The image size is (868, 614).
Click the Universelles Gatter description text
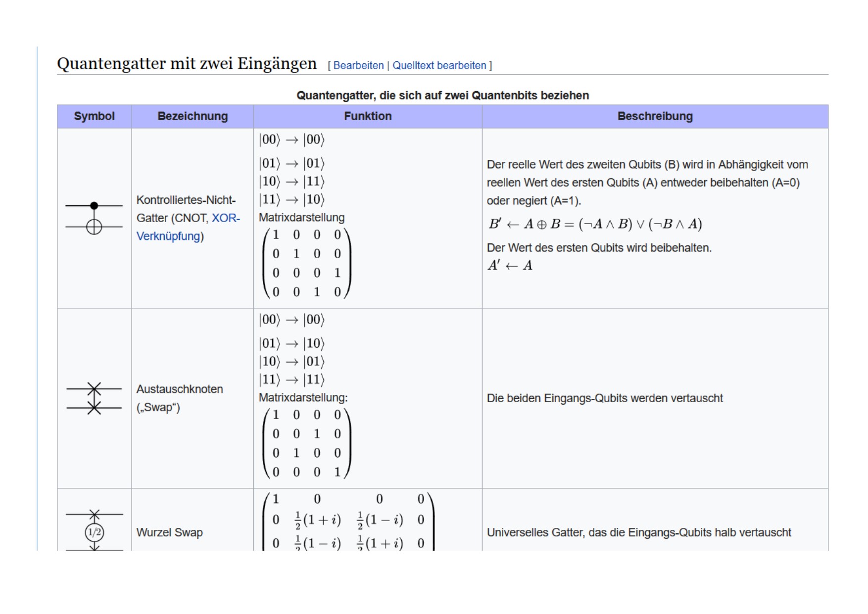[639, 532]
